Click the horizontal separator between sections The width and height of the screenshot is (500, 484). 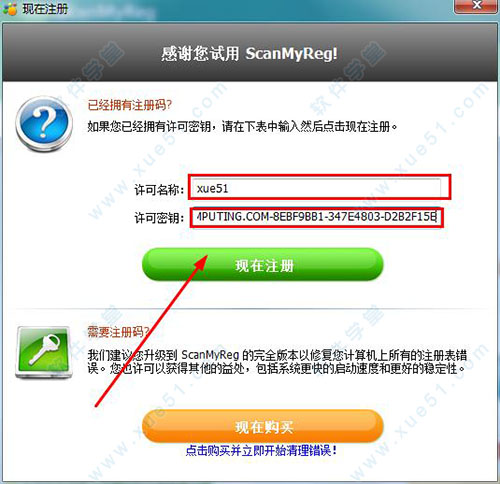coord(250,309)
